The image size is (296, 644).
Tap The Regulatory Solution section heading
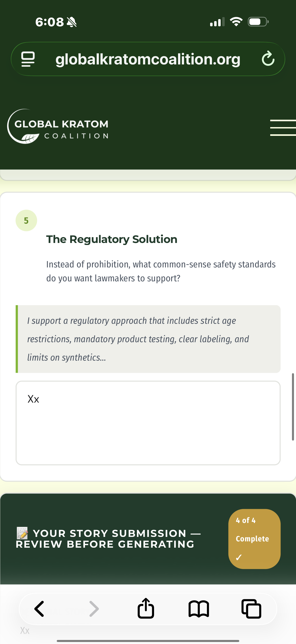(112, 239)
